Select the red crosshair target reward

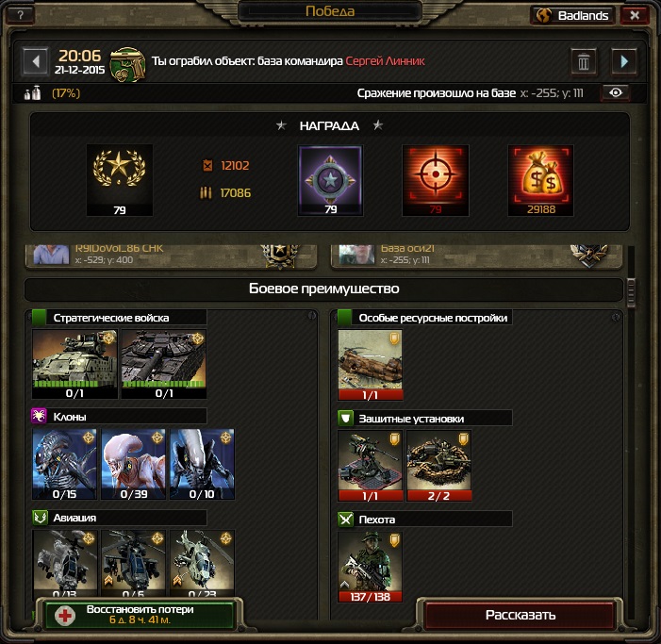coord(436,180)
